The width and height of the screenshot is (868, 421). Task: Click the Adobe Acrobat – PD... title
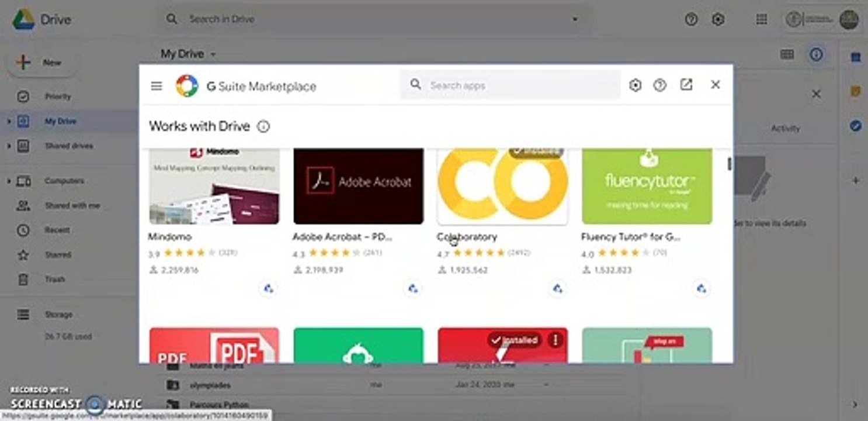(342, 237)
